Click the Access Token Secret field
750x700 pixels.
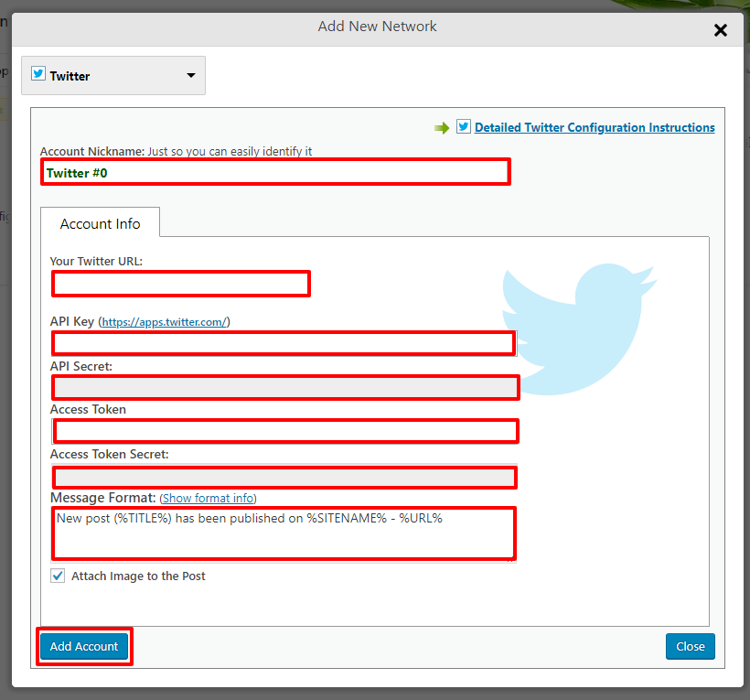click(284, 477)
